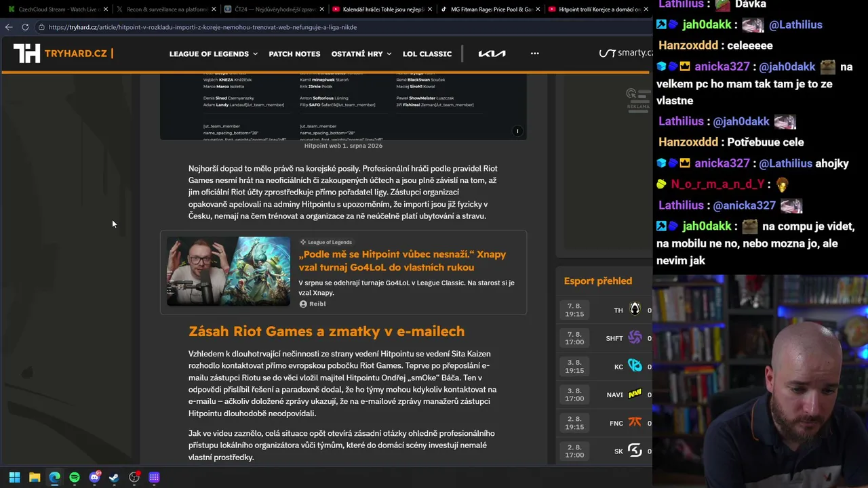868x488 pixels.
Task: Click the SHFT team logo in Esport přehled
Action: pos(635,338)
